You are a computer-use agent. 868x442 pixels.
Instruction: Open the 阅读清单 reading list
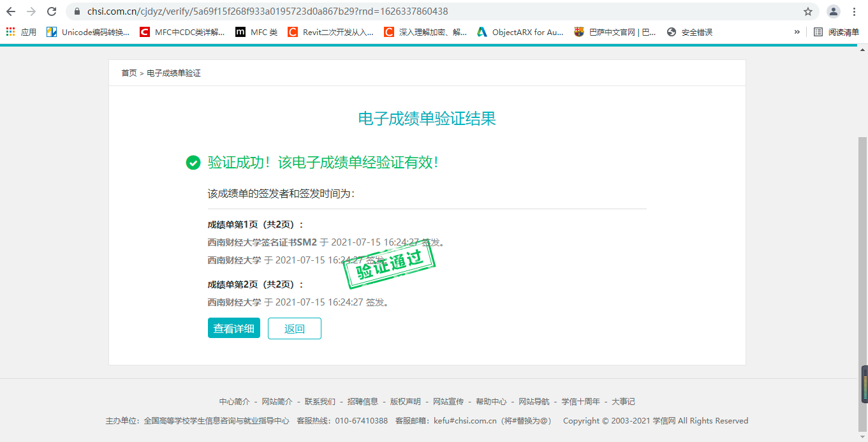coord(836,32)
